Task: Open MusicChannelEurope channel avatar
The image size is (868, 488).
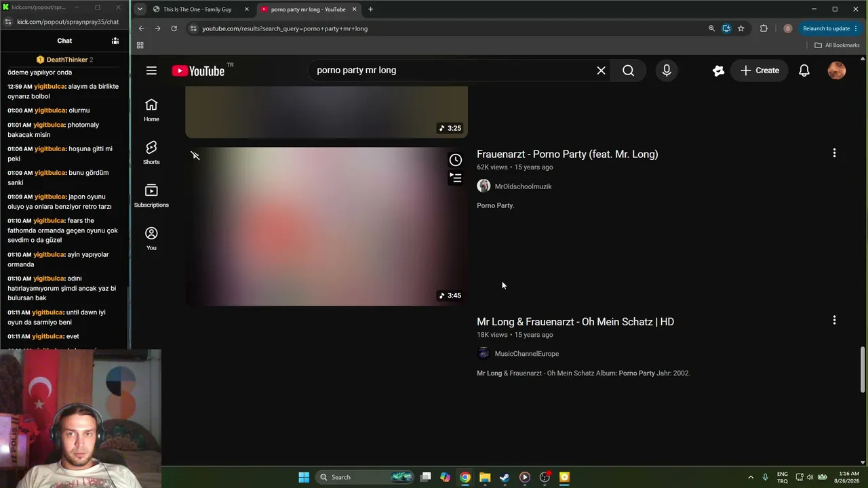Action: click(x=484, y=354)
